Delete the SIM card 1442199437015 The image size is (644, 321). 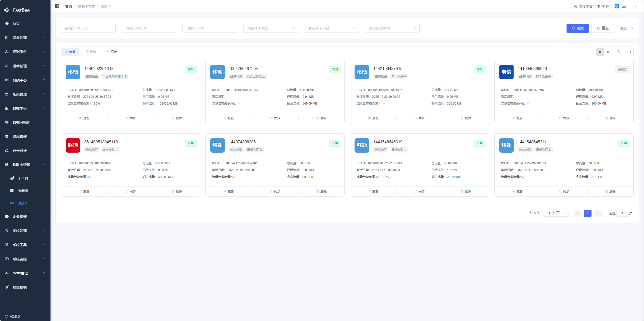click(x=466, y=118)
